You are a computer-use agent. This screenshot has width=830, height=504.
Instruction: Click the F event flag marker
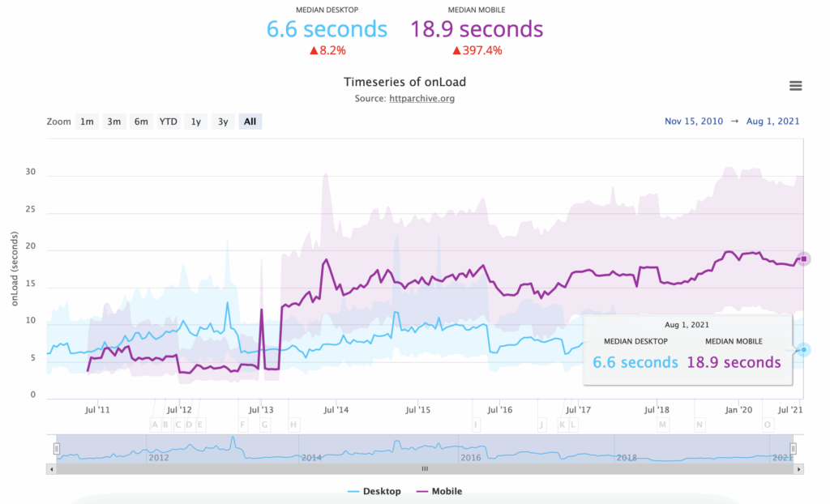243,425
